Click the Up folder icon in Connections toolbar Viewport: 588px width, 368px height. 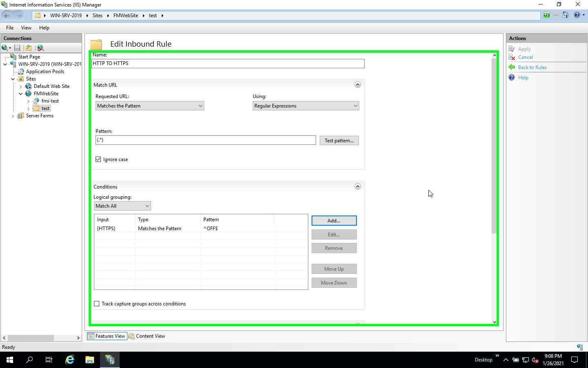29,48
